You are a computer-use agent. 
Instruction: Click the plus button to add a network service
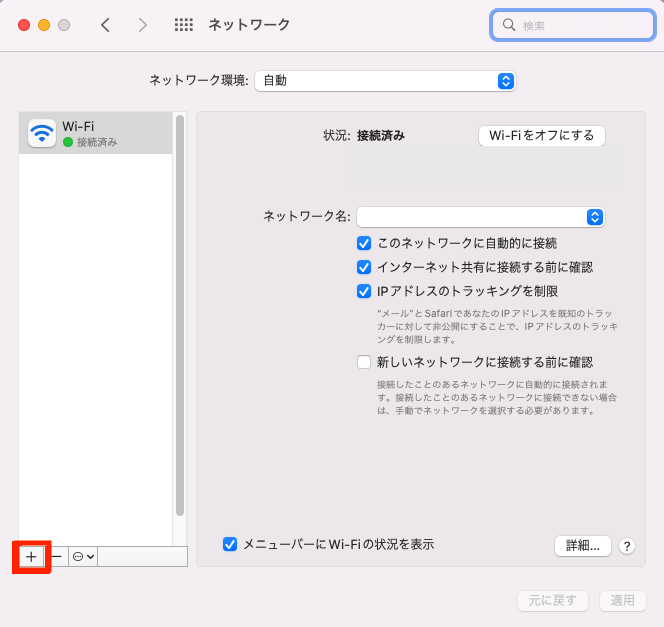31,556
